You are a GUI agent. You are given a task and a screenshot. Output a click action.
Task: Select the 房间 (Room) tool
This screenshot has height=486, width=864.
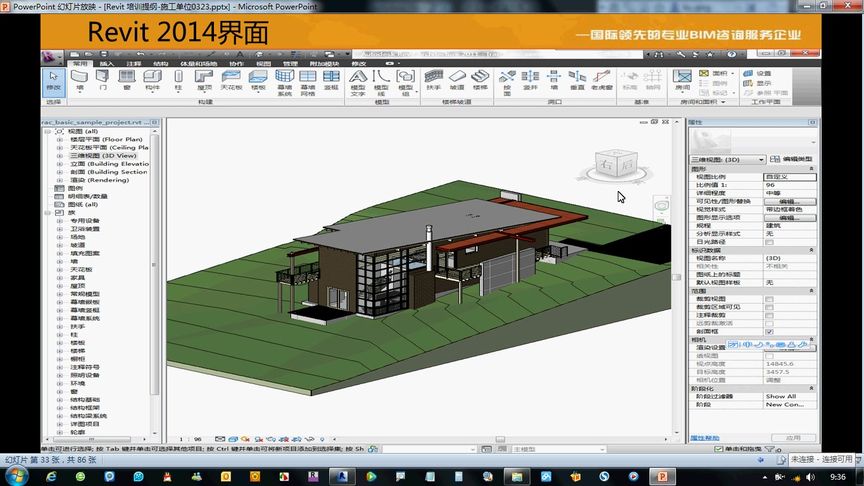(682, 80)
